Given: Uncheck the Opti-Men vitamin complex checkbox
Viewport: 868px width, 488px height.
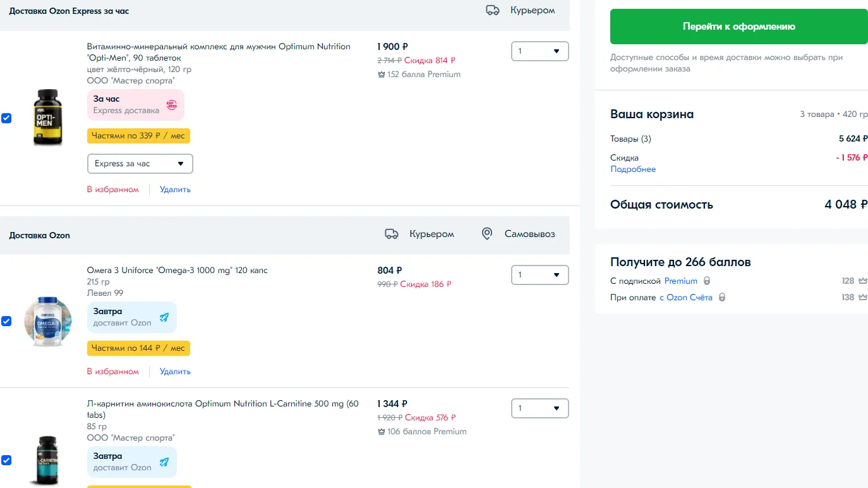Looking at the screenshot, I should [6, 118].
